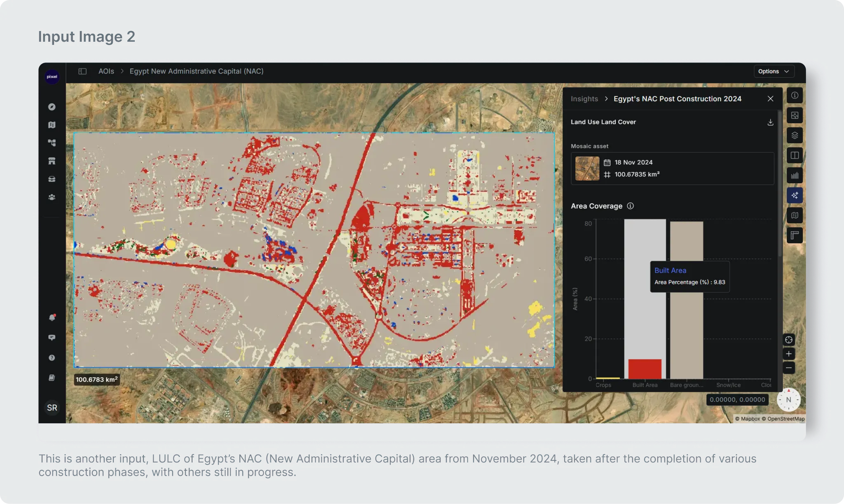
Task: Click the tan Bare ground bar
Action: tap(687, 300)
